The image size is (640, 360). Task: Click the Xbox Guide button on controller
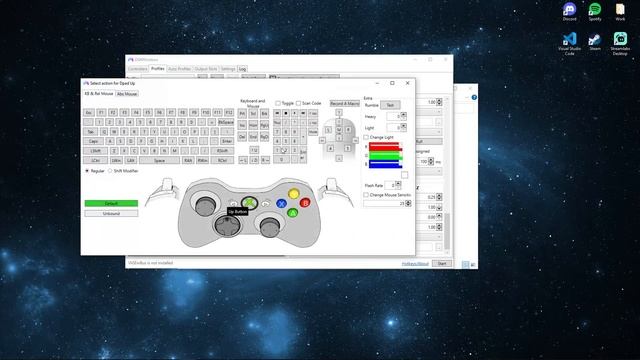[x=249, y=202]
